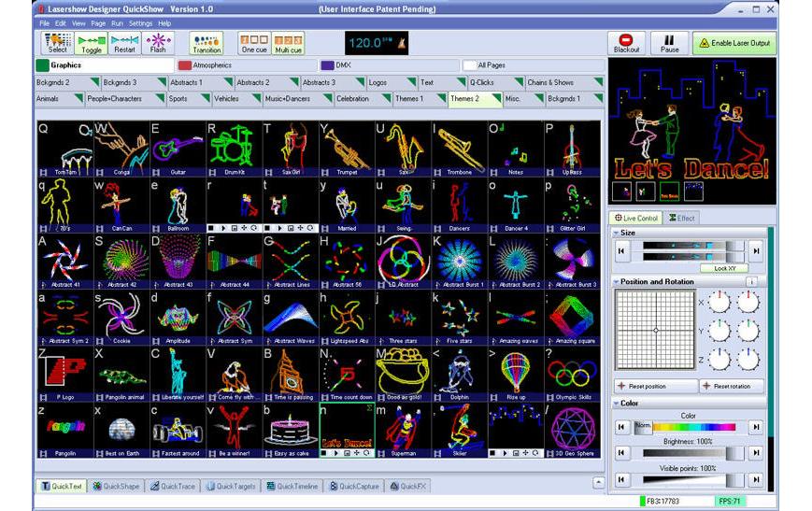Open the Logos page tab
The height and width of the screenshot is (511, 812).
[x=392, y=82]
